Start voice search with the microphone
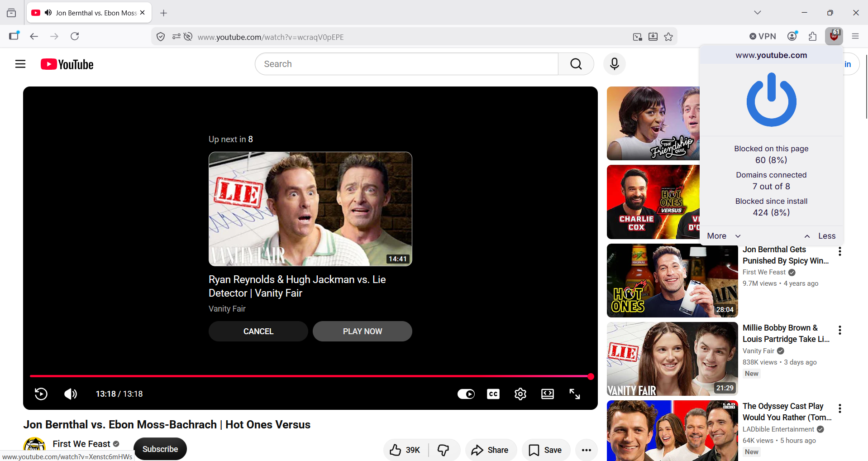Screen dimensions: 868x461 click(614, 64)
